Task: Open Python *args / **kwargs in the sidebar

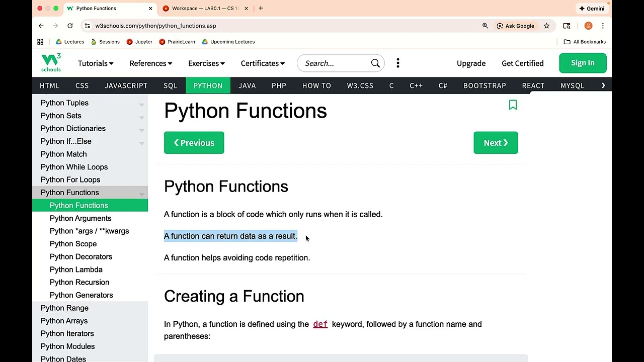Action: tap(89, 231)
